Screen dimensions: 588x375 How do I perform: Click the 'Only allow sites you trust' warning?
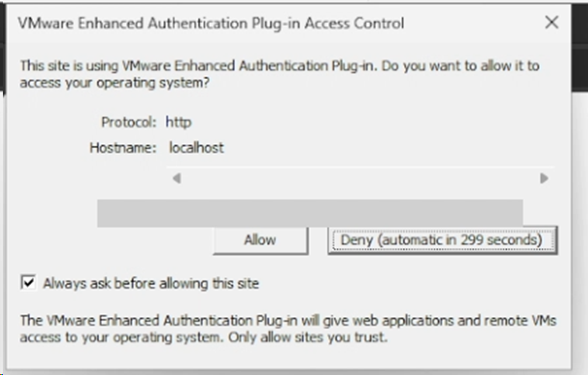click(x=308, y=337)
